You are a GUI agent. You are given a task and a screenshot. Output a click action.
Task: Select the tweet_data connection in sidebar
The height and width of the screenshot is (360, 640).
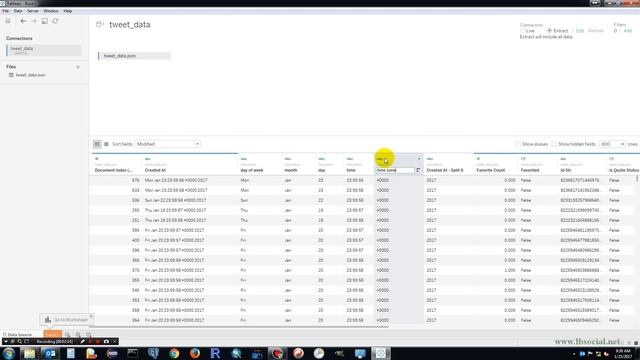tap(44, 50)
